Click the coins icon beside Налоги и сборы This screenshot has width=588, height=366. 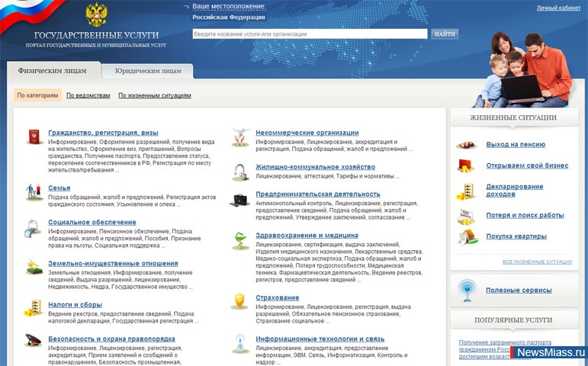pyautogui.click(x=34, y=308)
